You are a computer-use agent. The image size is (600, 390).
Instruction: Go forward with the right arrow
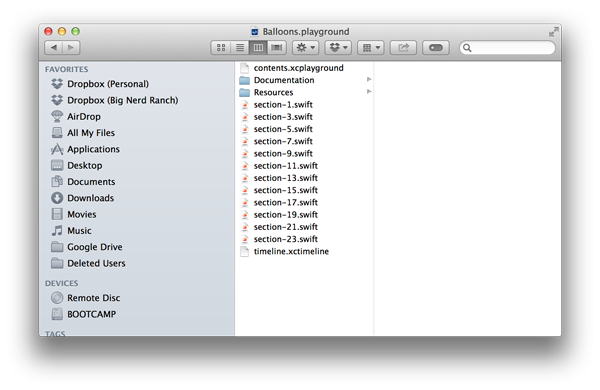[71, 47]
